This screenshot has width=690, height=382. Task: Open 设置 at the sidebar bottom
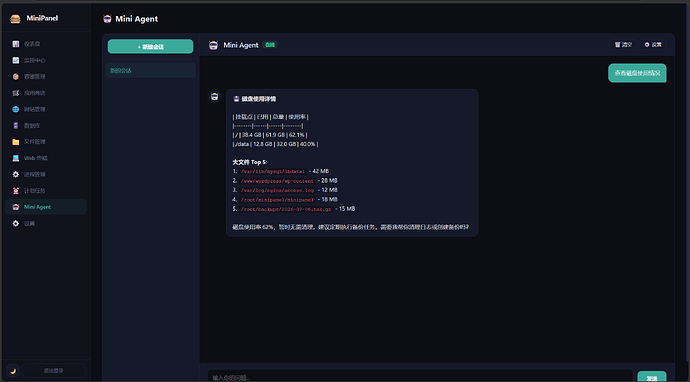pyautogui.click(x=46, y=223)
